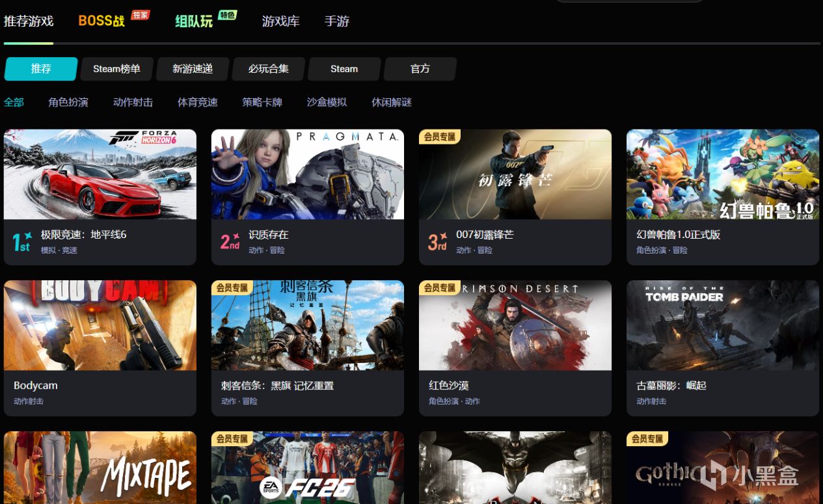823x504 pixels.
Task: Click the Bodycam title text
Action: tap(36, 386)
